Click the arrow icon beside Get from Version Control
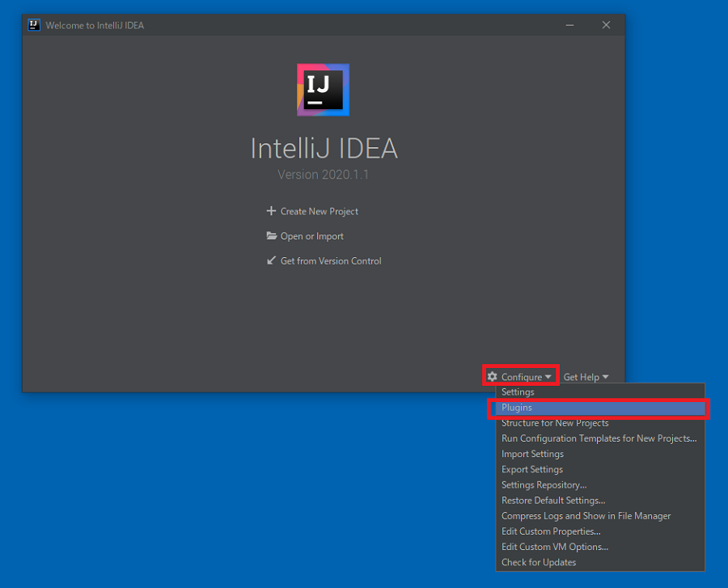 pos(271,260)
